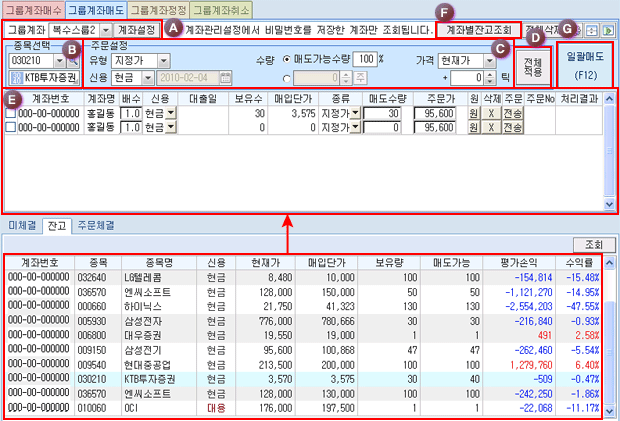This screenshot has width=620, height=421.
Task: Click the window layout icon beside play arrow
Action: tap(592, 30)
